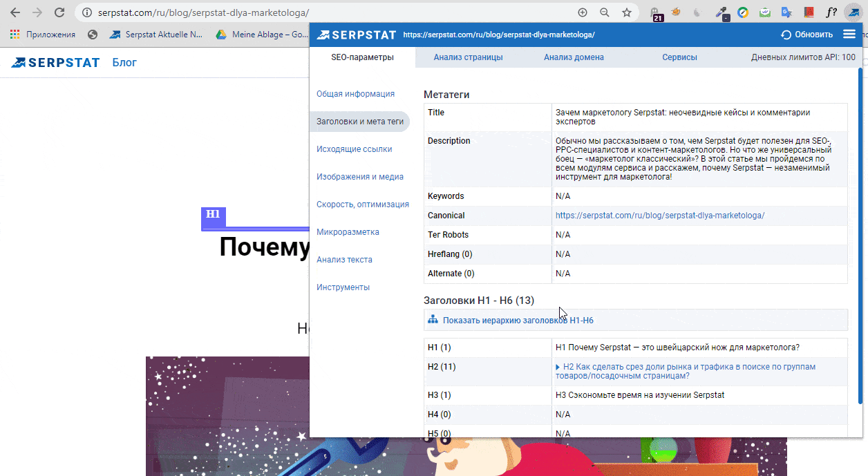Click the H1 heading value text
The width and height of the screenshot is (868, 476).
click(x=677, y=348)
